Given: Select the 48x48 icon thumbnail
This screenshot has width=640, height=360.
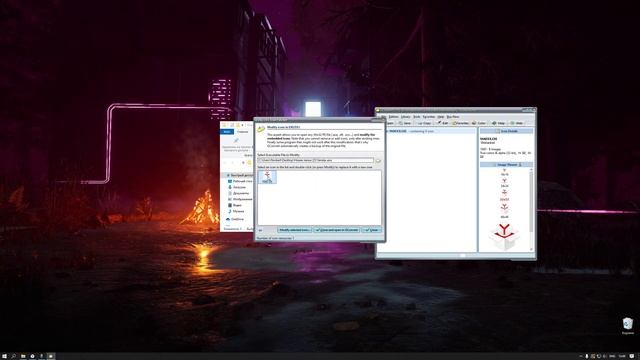Looking at the screenshot, I should tap(504, 210).
